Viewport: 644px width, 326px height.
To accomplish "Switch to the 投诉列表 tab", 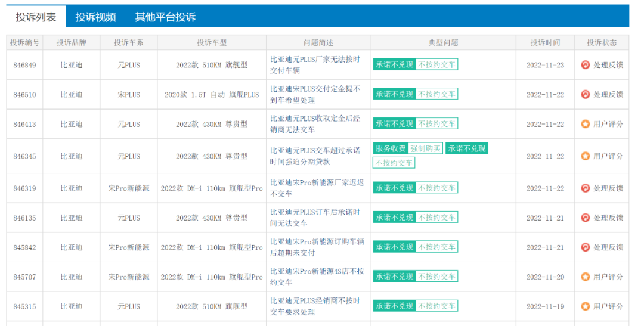I will click(x=36, y=17).
